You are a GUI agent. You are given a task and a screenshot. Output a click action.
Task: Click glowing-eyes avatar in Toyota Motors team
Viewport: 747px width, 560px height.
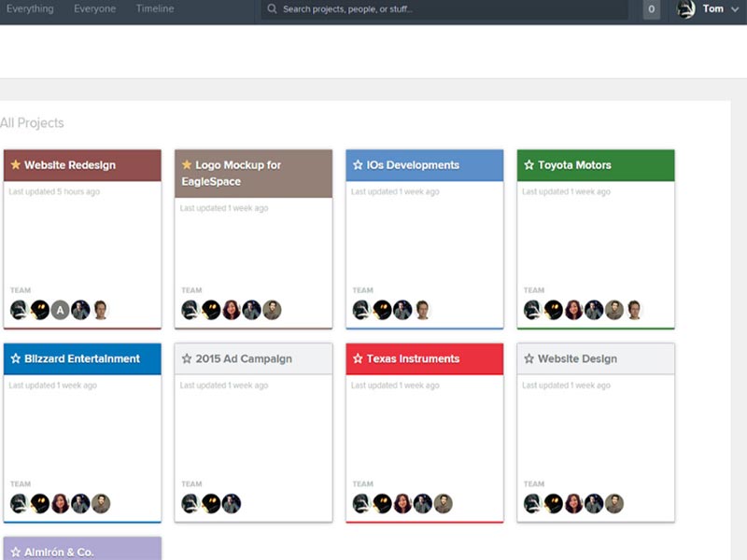tap(553, 310)
